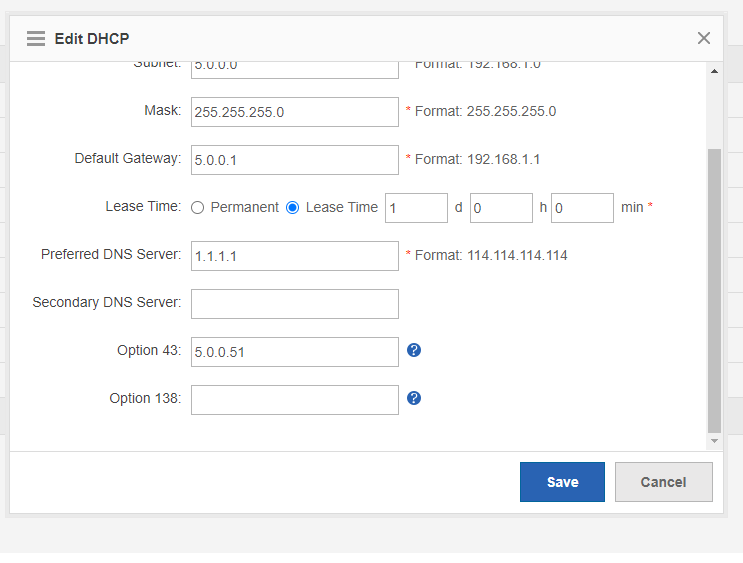
Task: Select the Permanent lease radio button
Action: 198,208
